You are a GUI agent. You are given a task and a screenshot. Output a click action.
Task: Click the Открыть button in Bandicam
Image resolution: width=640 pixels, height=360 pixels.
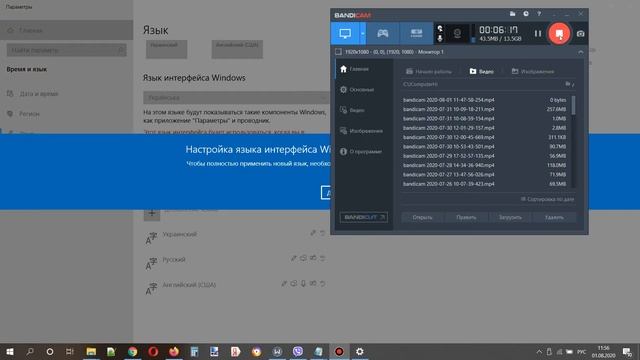(422, 218)
